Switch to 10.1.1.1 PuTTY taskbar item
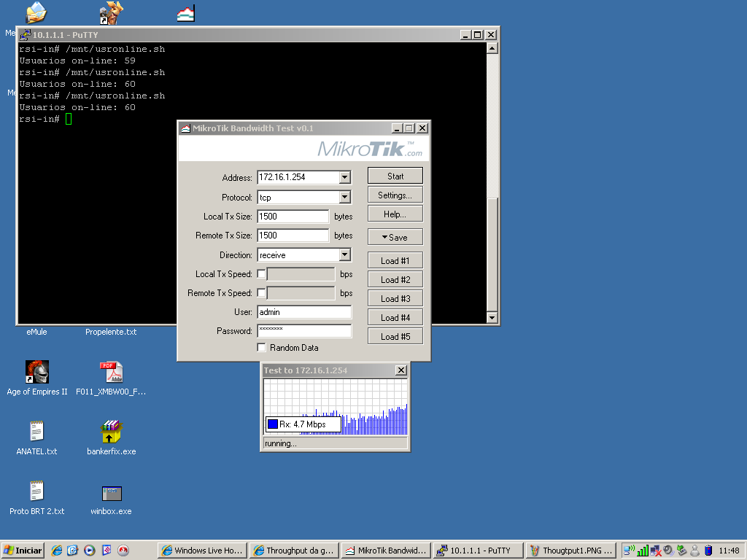The width and height of the screenshot is (747, 560). (478, 551)
